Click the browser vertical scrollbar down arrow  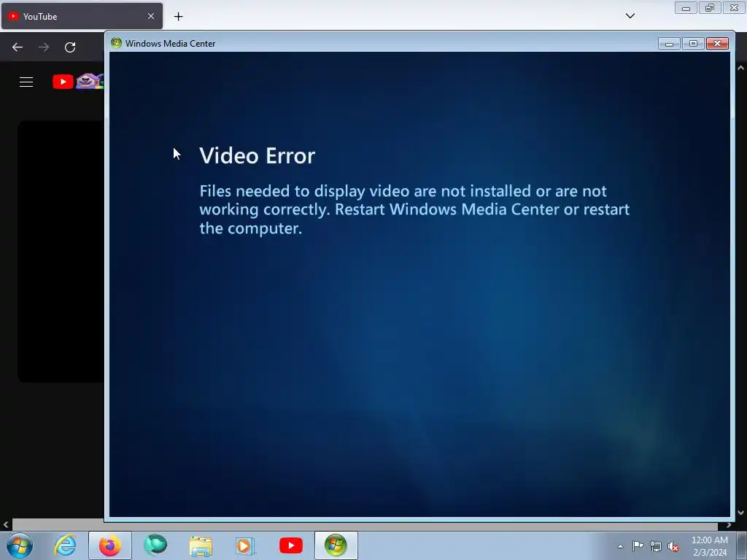click(x=741, y=513)
